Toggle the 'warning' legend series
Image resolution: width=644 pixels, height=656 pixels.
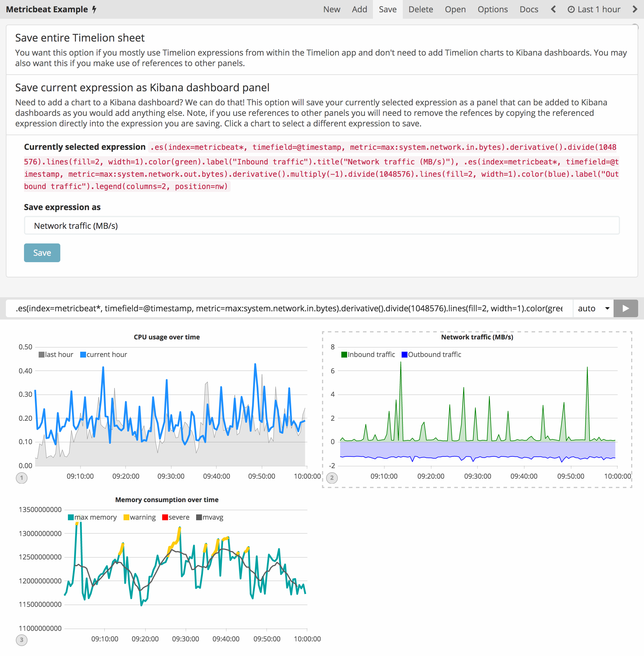coord(142,517)
